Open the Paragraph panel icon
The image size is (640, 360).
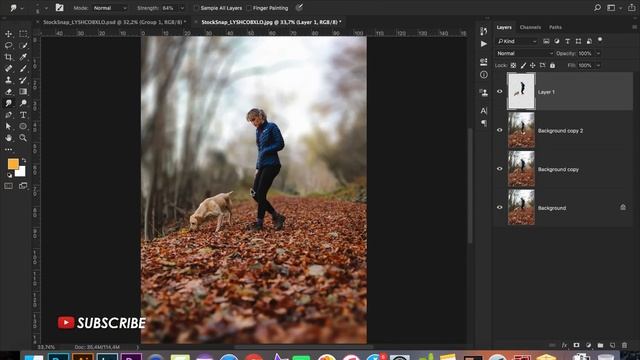point(484,123)
